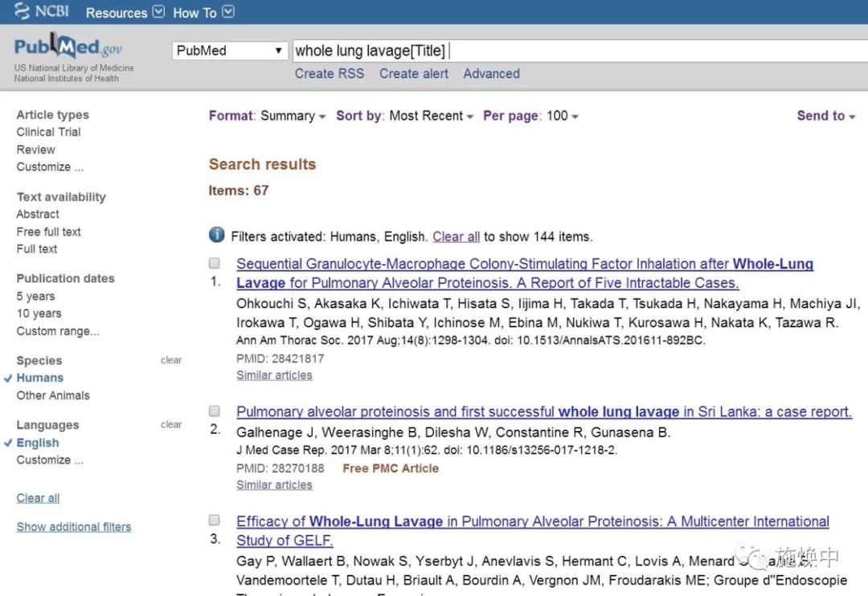Filter by Free full text
This screenshot has width=868, height=596.
tap(48, 232)
